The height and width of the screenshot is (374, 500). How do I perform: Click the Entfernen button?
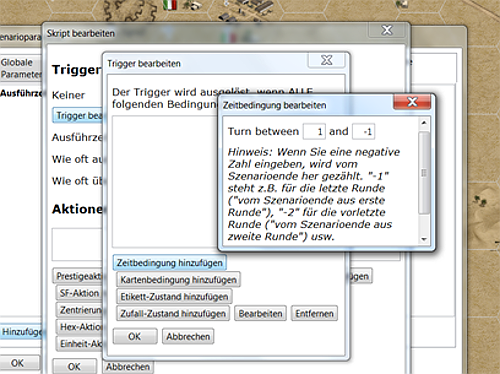click(x=314, y=314)
